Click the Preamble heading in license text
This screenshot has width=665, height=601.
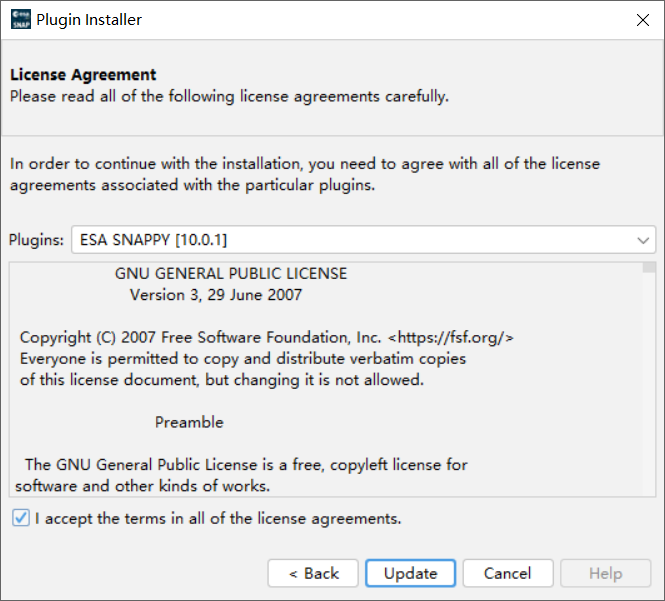coord(189,422)
